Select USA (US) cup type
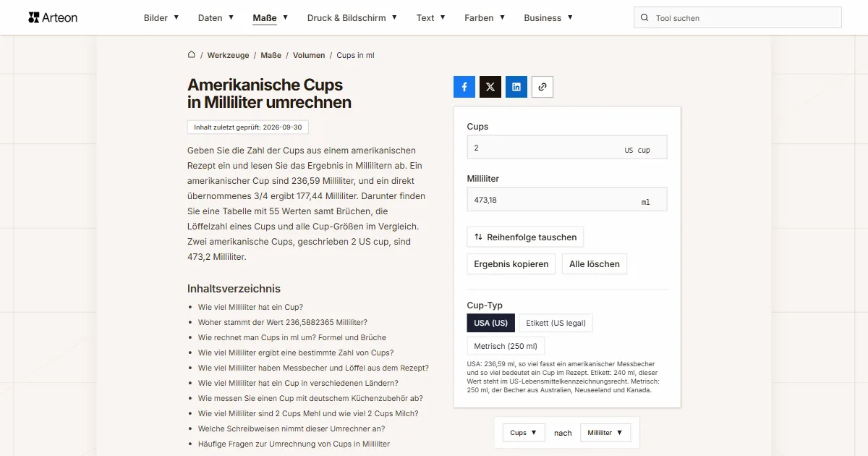The image size is (868, 456). [x=491, y=323]
